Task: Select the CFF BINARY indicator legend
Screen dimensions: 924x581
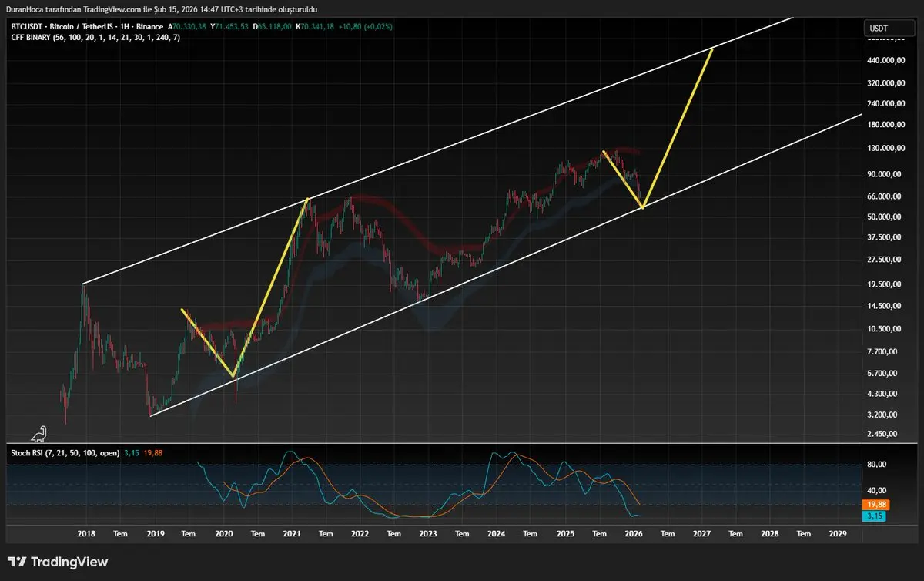Action: tap(95, 37)
